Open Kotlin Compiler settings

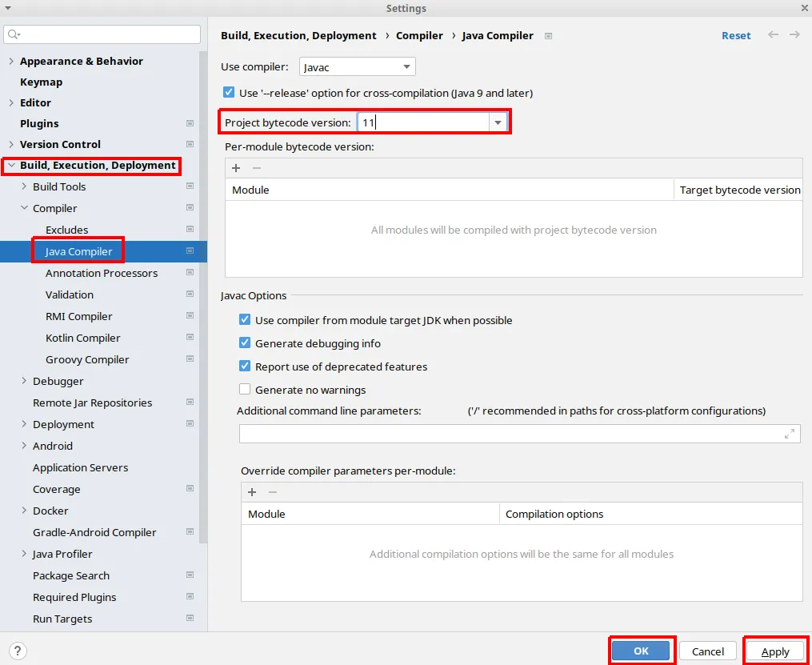point(83,338)
